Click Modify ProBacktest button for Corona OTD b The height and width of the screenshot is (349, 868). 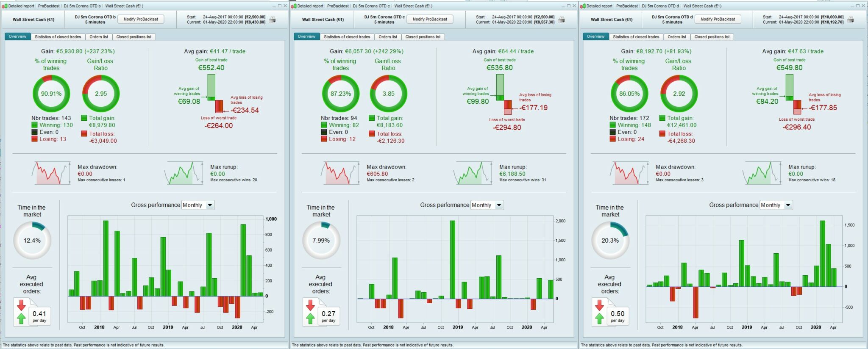pos(141,19)
